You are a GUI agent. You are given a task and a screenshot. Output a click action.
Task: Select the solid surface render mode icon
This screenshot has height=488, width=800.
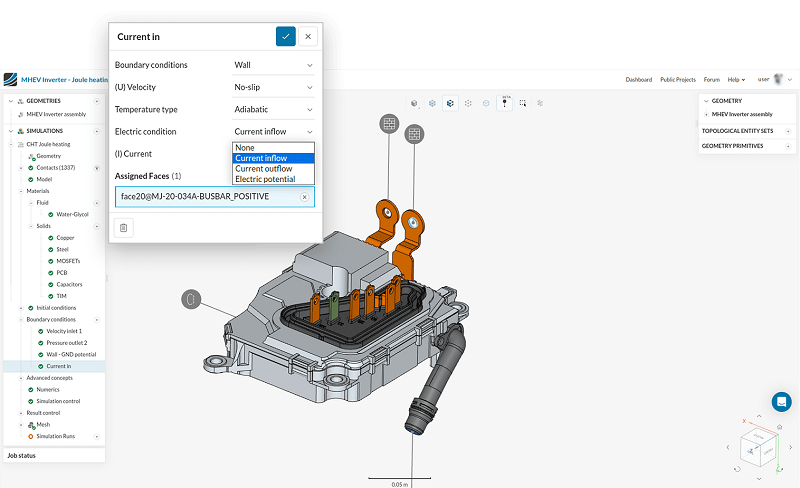(x=432, y=103)
